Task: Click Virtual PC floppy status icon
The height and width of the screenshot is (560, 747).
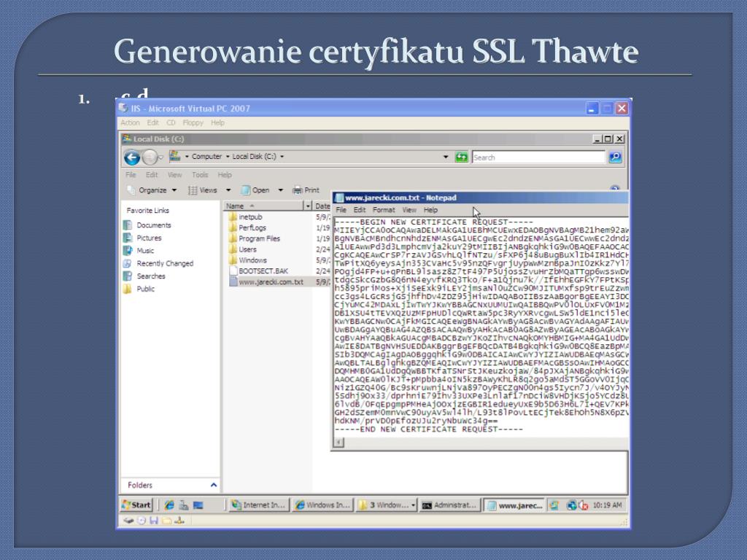Action: (154, 521)
